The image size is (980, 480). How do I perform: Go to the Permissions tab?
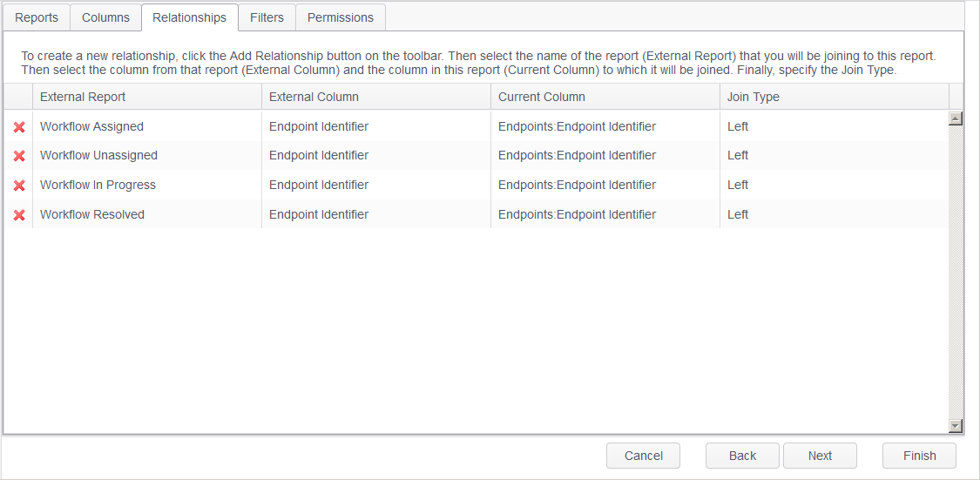click(x=341, y=17)
